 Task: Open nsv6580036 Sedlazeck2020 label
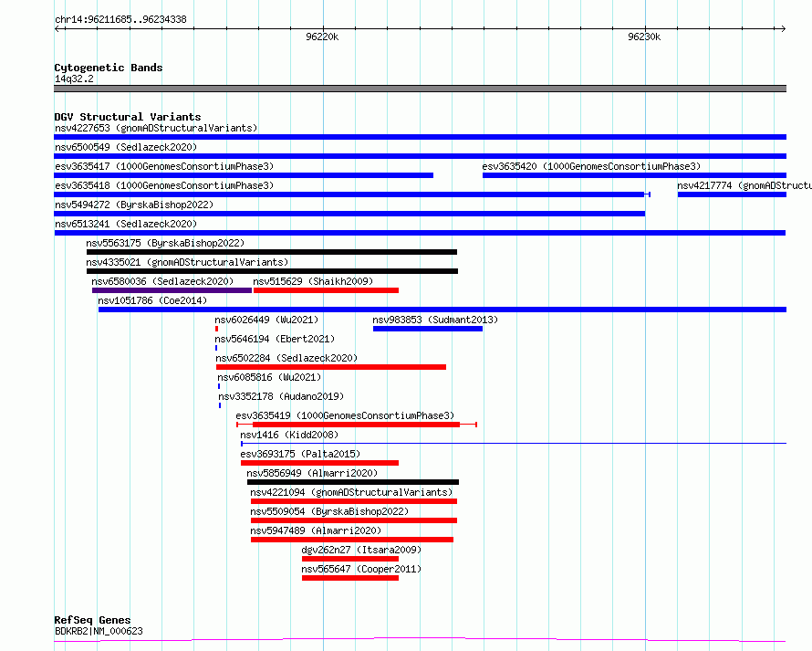(162, 281)
